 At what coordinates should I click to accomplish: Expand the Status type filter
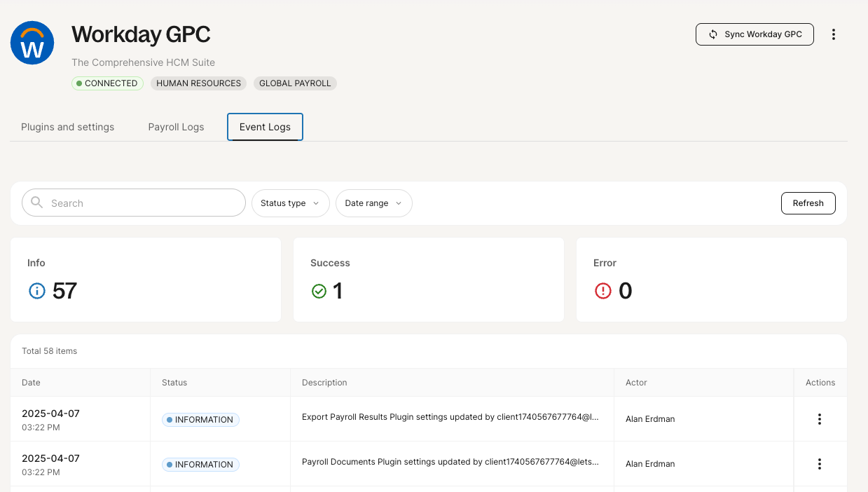[290, 203]
